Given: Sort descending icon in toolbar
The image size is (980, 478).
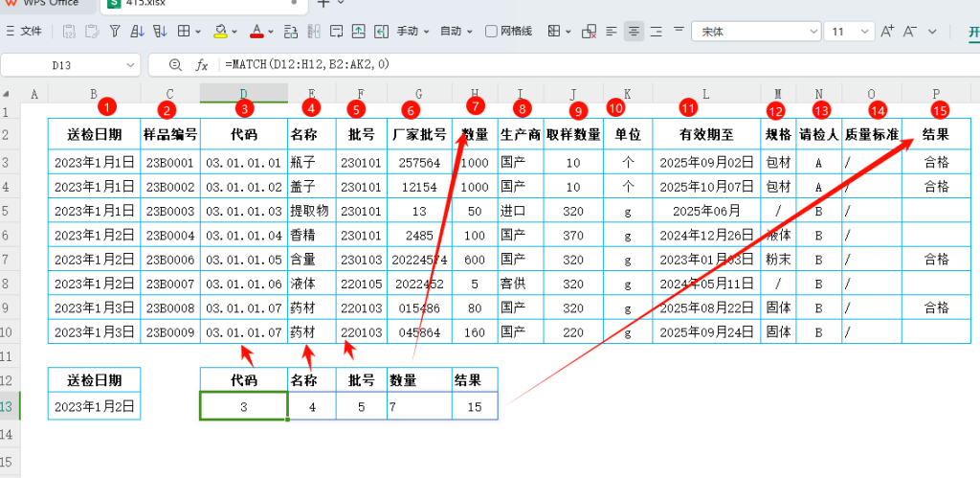Looking at the screenshot, I should (x=160, y=31).
